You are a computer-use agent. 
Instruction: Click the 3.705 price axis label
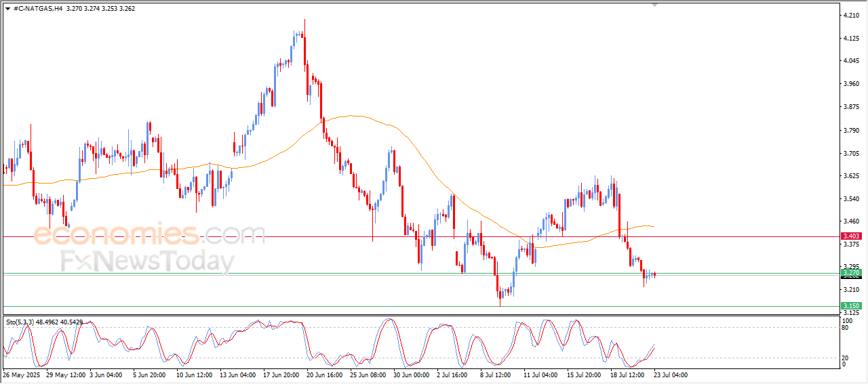coord(852,153)
